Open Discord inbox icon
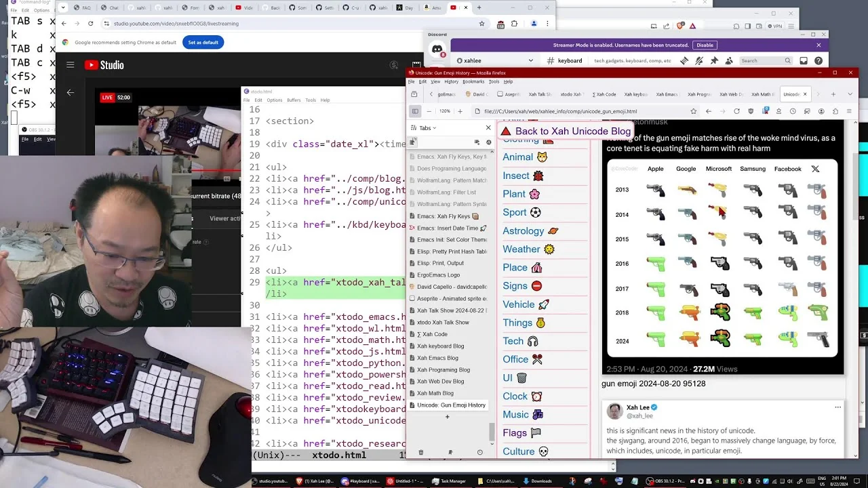The height and width of the screenshot is (488, 868). (x=804, y=60)
